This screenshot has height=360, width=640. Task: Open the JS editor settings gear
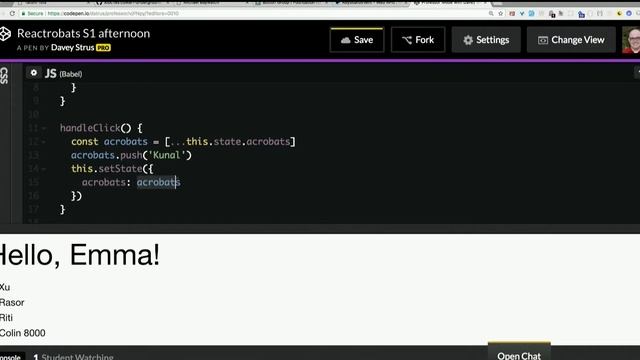[33, 73]
